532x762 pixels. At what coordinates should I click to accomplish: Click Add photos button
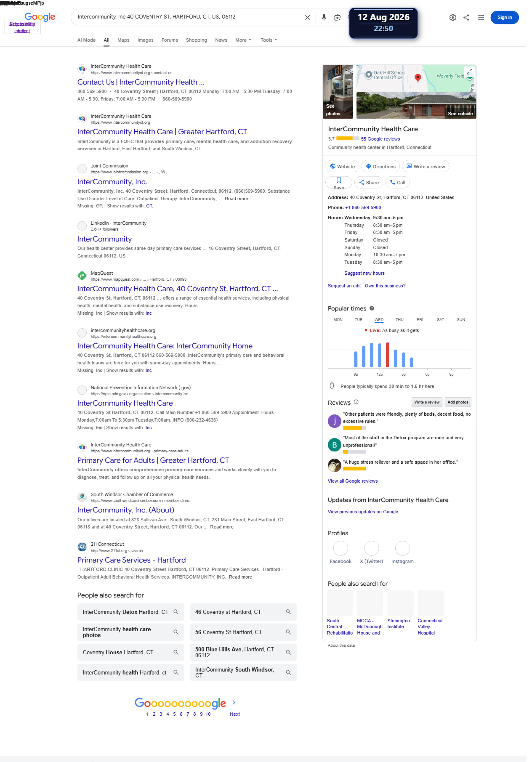coord(458,402)
